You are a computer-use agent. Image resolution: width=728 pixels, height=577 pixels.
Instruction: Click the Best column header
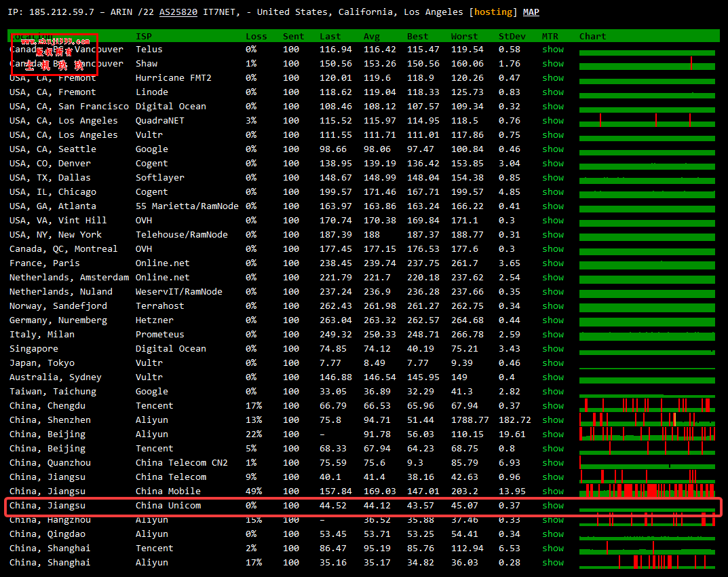tap(418, 36)
